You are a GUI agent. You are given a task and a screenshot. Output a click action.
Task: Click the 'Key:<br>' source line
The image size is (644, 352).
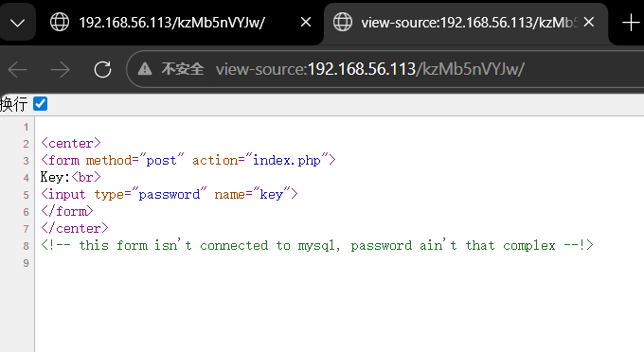click(71, 177)
